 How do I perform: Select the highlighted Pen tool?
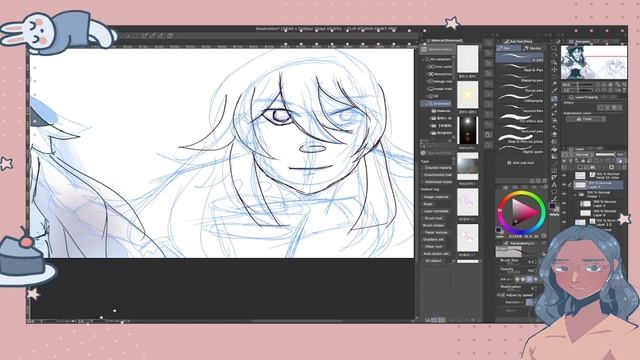click(x=554, y=98)
